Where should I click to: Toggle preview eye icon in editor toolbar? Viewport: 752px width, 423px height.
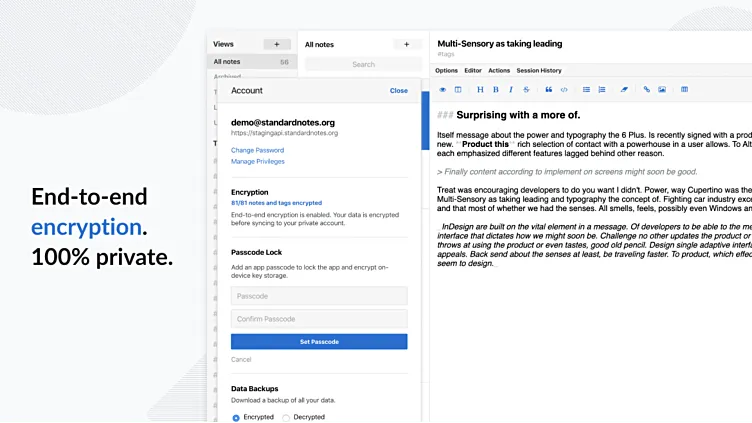tap(443, 90)
